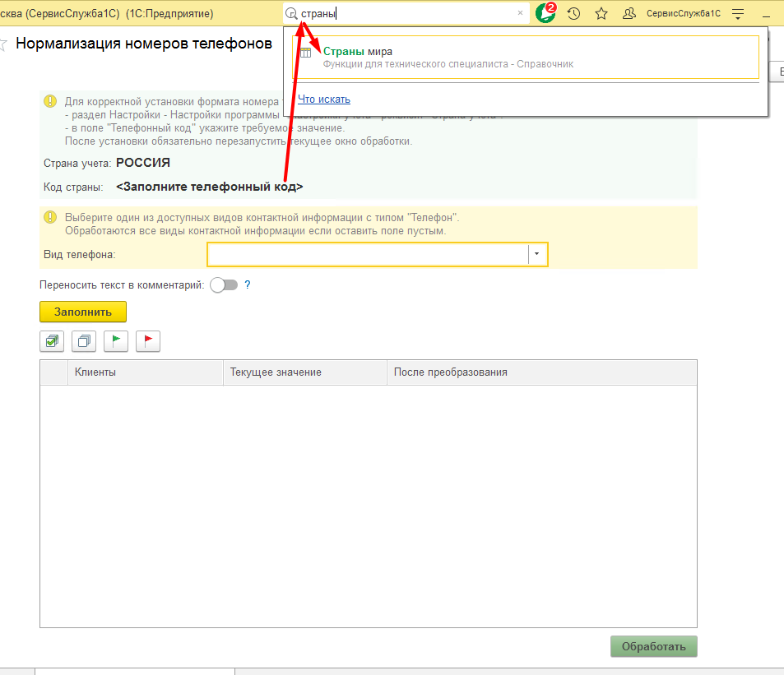Click into the 'Вид телефона' input field
The width and height of the screenshot is (784, 675).
coord(367,254)
